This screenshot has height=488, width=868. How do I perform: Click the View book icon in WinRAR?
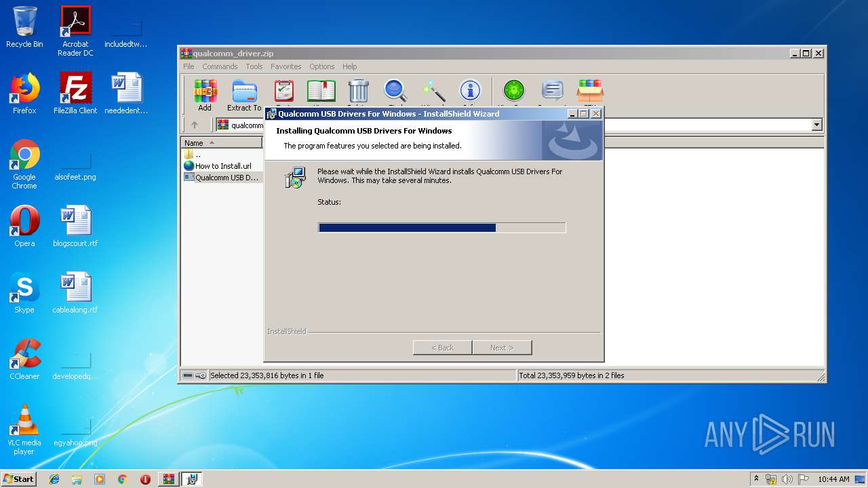321,91
